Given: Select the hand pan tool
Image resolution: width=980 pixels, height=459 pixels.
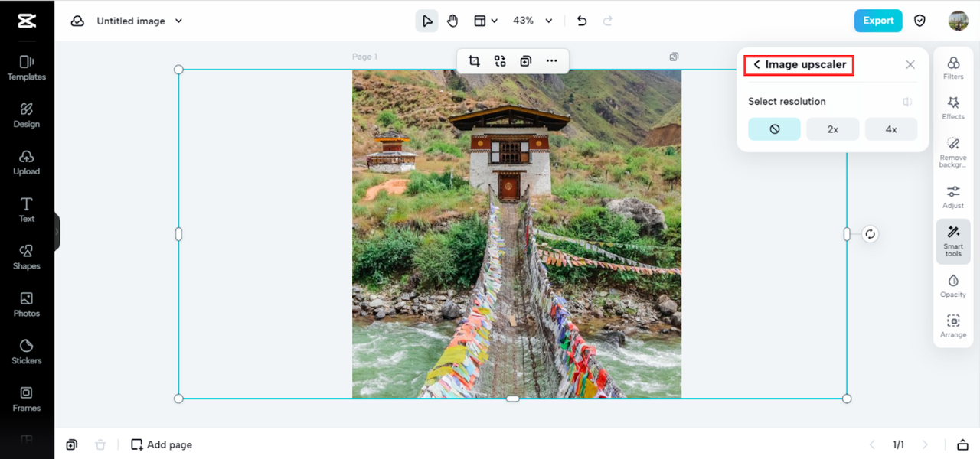Looking at the screenshot, I should click(452, 21).
